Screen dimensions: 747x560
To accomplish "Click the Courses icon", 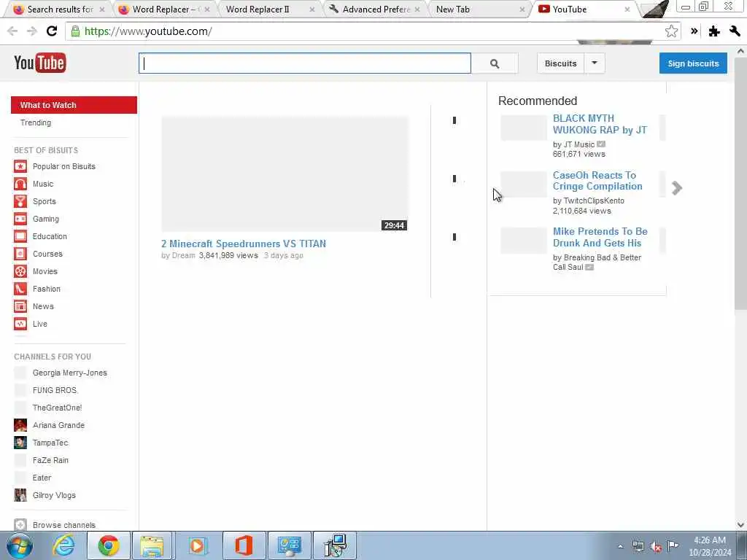I will [20, 254].
